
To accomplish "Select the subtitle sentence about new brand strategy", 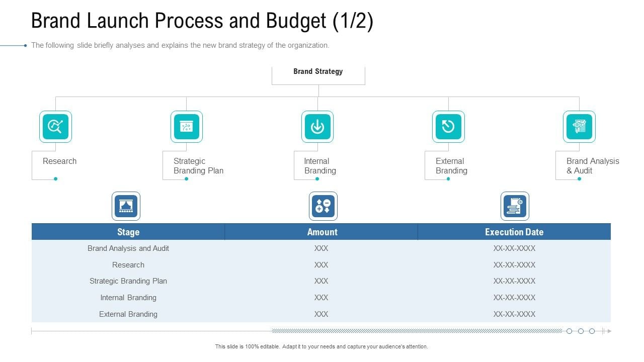I will click(180, 45).
